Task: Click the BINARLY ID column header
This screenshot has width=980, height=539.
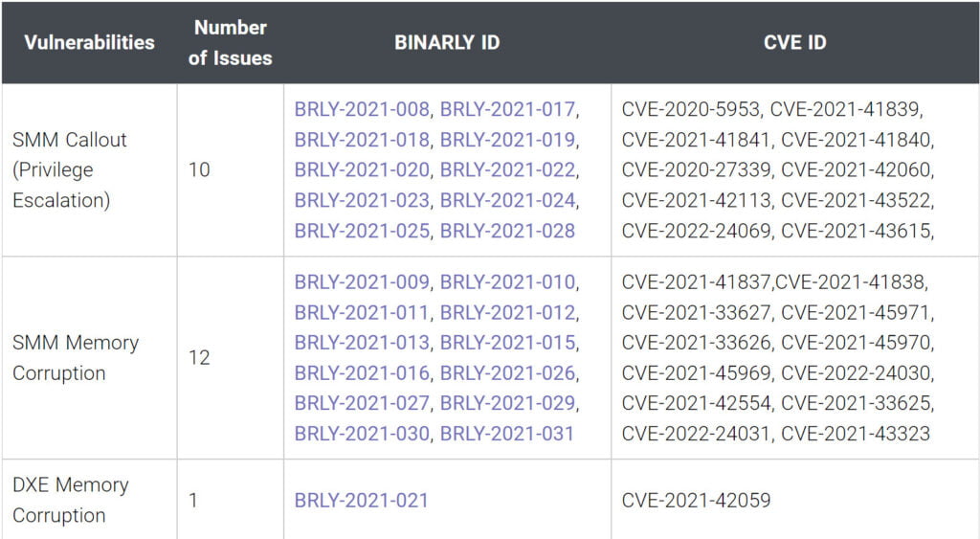Action: pyautogui.click(x=447, y=42)
